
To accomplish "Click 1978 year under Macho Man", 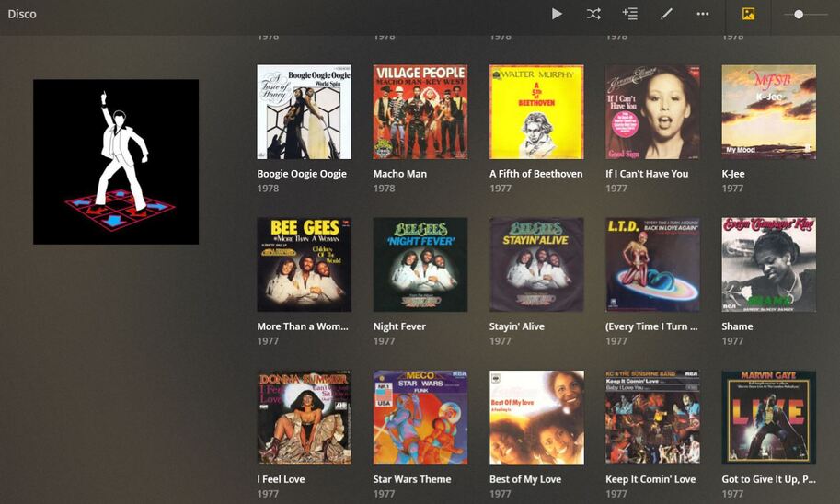I will [x=384, y=188].
